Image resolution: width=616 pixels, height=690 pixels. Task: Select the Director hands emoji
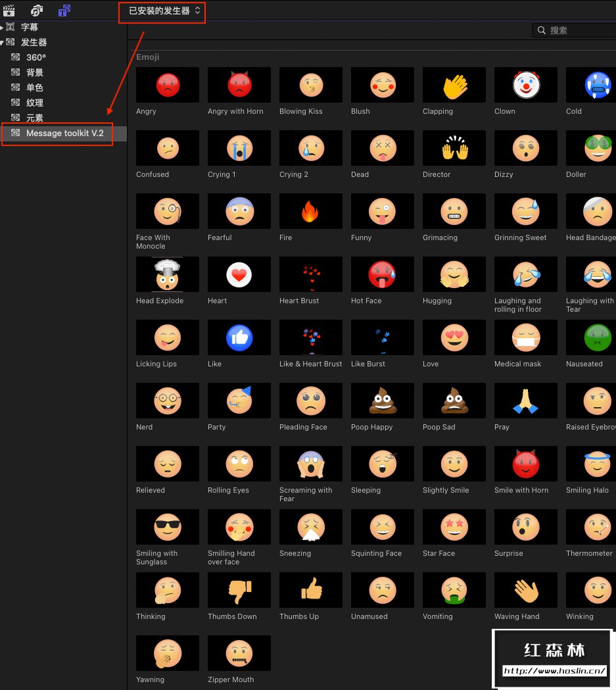tap(454, 148)
